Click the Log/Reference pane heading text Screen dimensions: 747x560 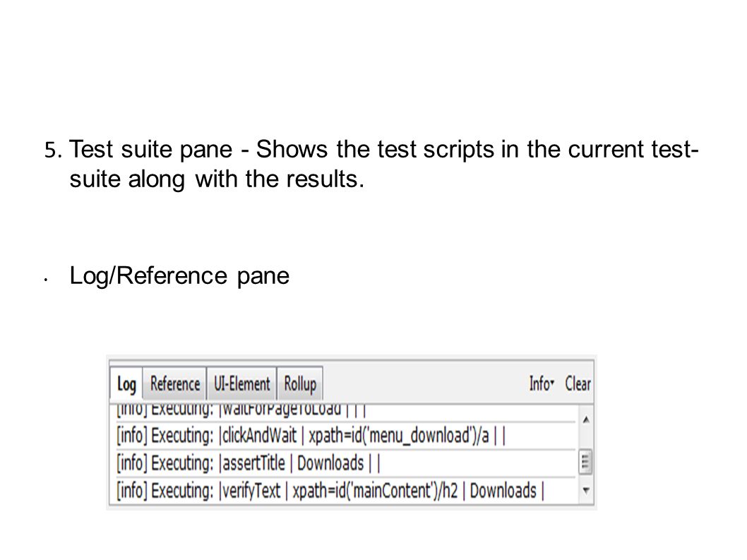[179, 276]
